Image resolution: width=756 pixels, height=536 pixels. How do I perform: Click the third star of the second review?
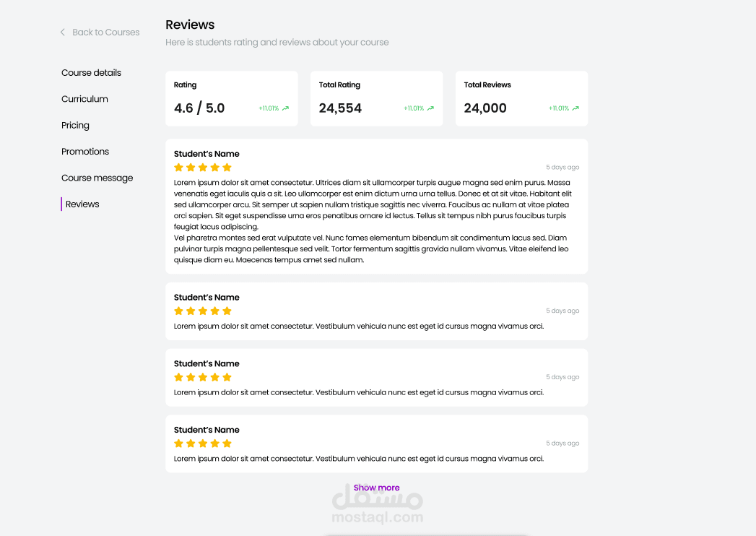(203, 311)
